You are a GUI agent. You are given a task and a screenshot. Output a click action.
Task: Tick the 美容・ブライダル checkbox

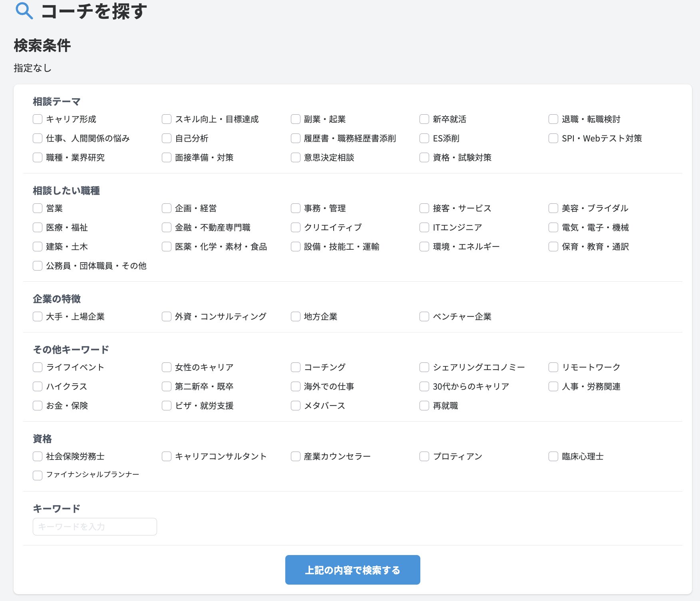click(553, 208)
